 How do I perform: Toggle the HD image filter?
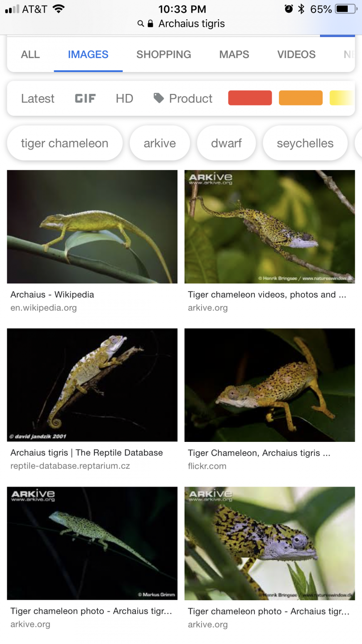point(124,98)
